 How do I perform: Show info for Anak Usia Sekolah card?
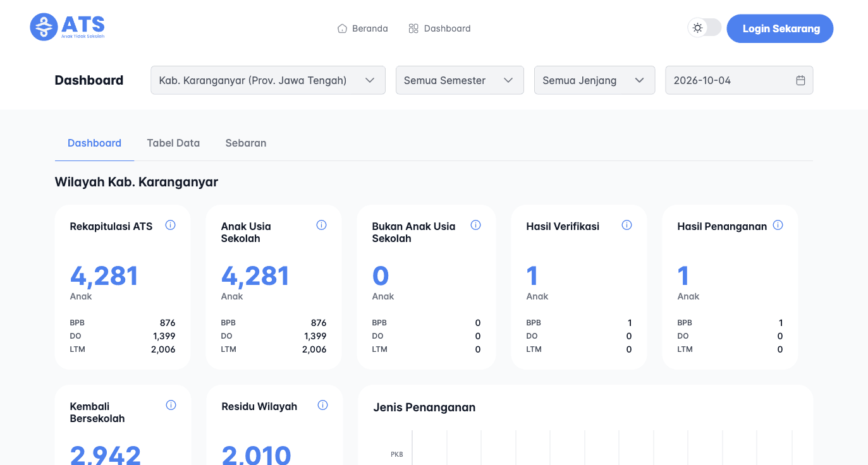tap(321, 225)
